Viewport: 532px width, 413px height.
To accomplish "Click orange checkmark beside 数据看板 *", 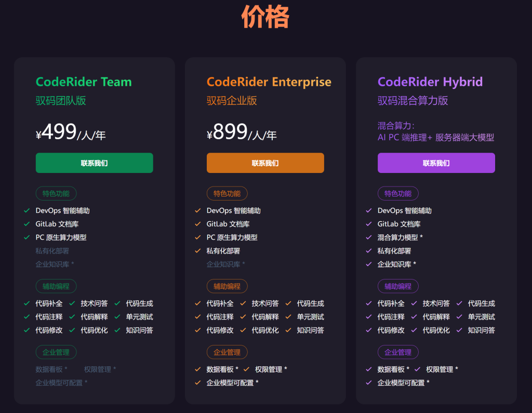I will tap(198, 369).
